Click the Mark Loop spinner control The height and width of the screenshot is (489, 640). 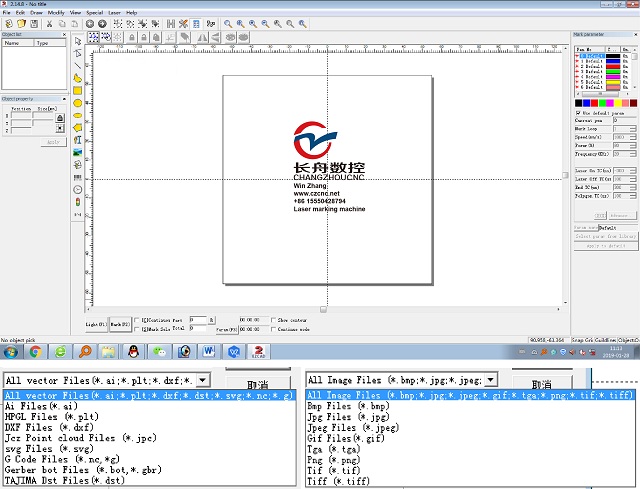633,129
